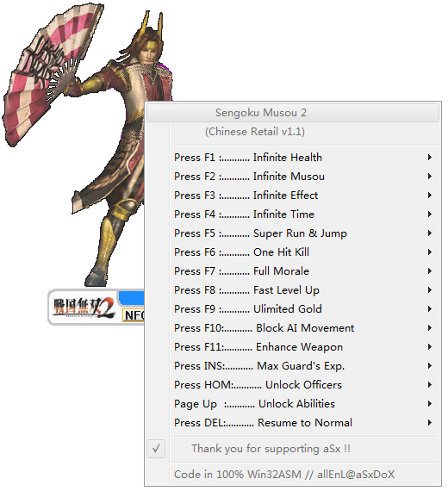The width and height of the screenshot is (448, 491).
Task: Expand the Infinite Health submenu arrow
Action: tap(430, 157)
